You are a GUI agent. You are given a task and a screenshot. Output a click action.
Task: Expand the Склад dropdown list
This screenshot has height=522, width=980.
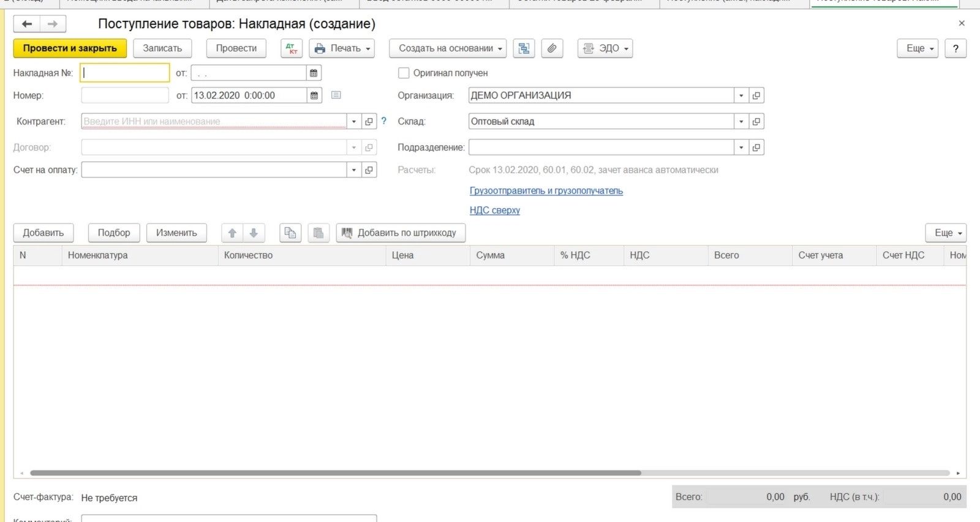click(741, 121)
